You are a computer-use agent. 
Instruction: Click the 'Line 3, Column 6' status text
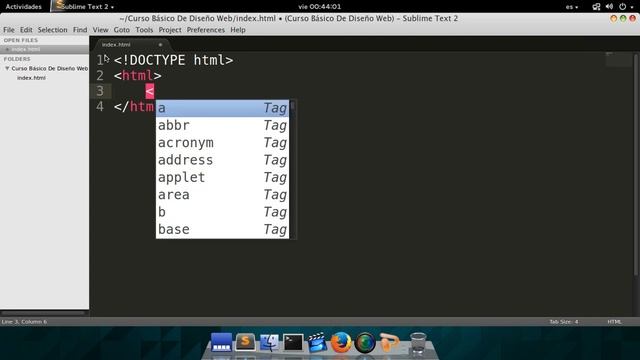pyautogui.click(x=24, y=322)
